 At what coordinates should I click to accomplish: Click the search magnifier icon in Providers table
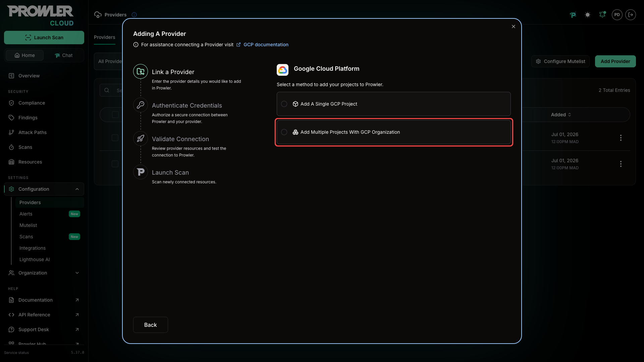tap(107, 90)
